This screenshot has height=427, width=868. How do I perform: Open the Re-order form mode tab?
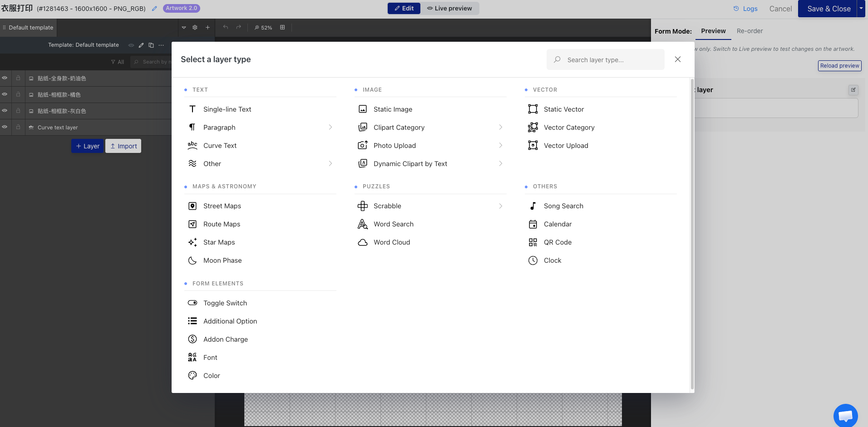coord(750,31)
